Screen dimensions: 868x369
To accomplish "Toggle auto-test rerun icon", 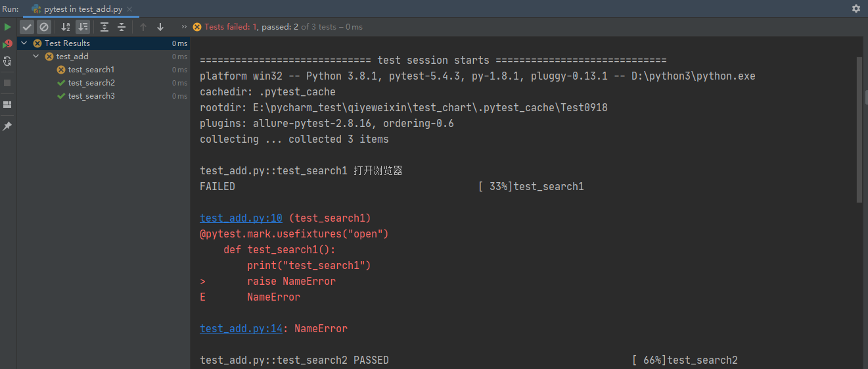I will coord(7,61).
